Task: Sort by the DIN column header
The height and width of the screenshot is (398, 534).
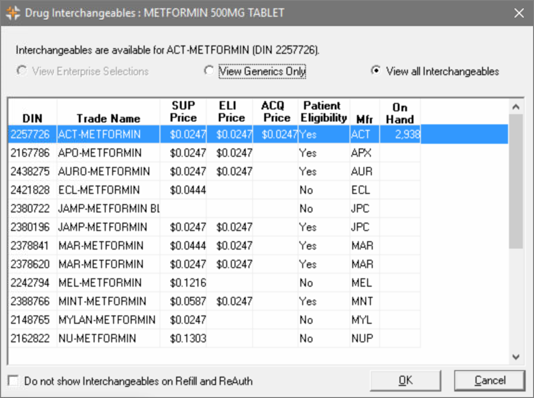Action: click(x=32, y=112)
